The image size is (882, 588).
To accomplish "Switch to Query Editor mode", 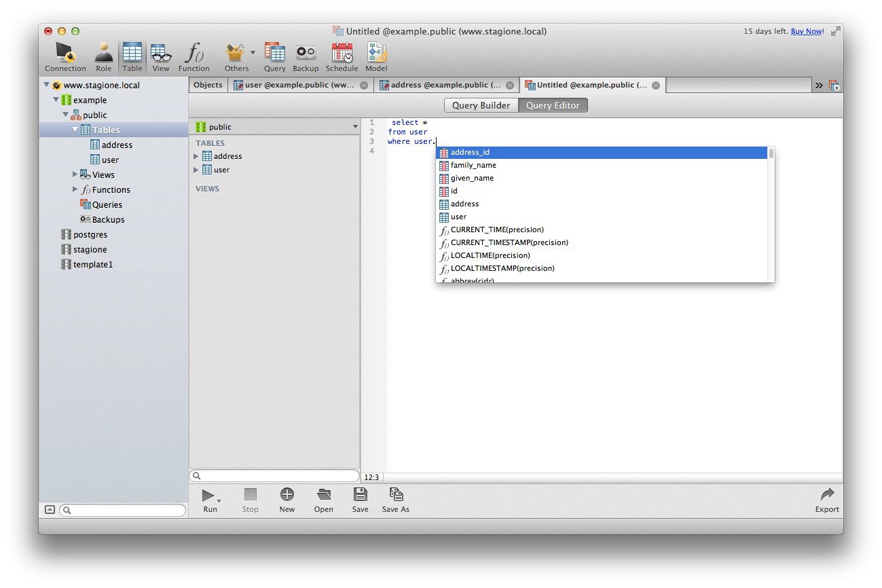I will tap(553, 105).
